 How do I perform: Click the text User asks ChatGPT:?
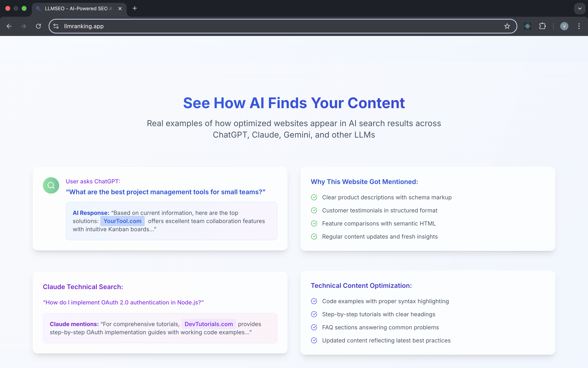tap(93, 181)
